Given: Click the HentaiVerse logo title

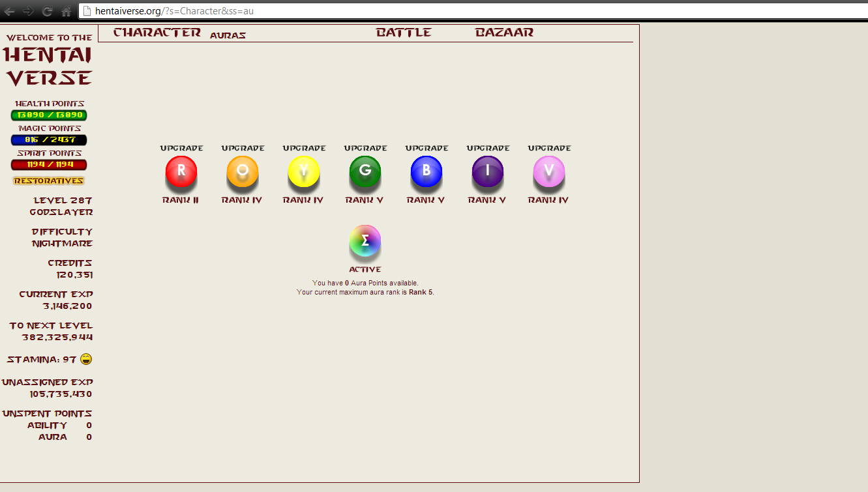Looking at the screenshot, I should pos(49,66).
